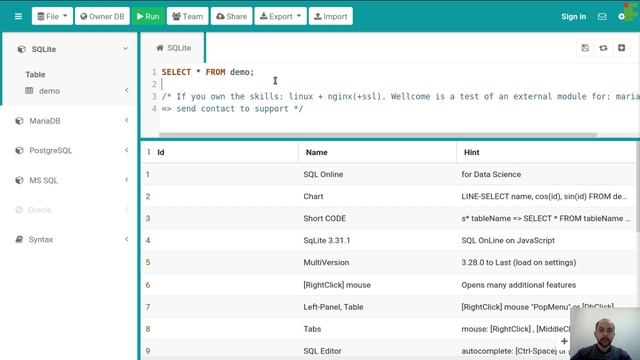Click the Table heading in sidebar
The height and width of the screenshot is (360, 640).
click(x=35, y=75)
